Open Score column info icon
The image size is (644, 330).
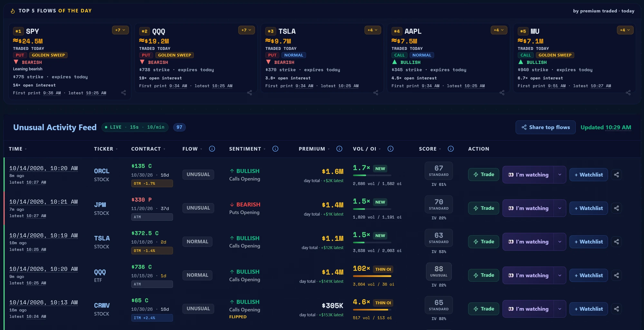coord(451,149)
